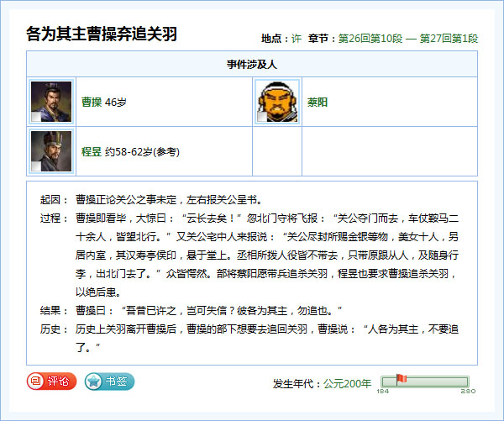
Task: Click the red flag on the timeline
Action: tap(400, 379)
